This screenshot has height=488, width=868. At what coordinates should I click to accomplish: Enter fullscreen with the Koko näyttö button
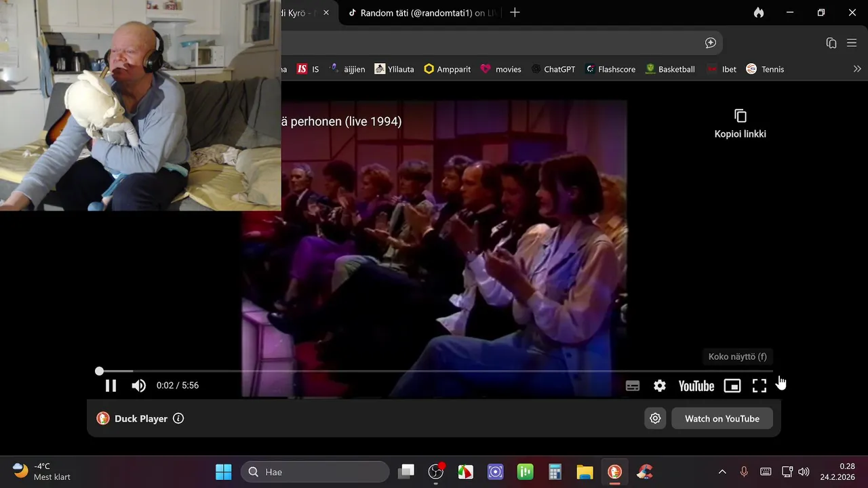pos(759,386)
